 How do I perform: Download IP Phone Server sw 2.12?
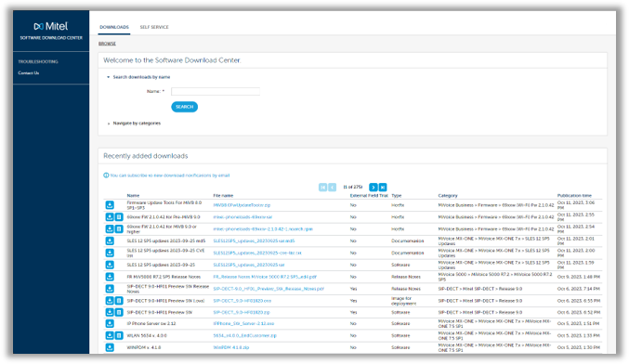coord(110,323)
